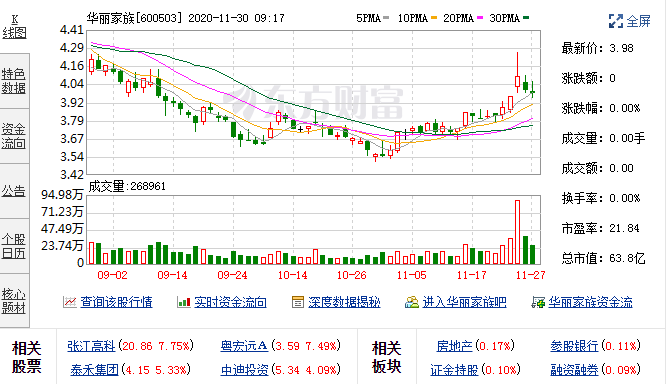Image resolution: width=666 pixels, height=384 pixels.
Task: Open related sector 融资融券
Action: (574, 370)
